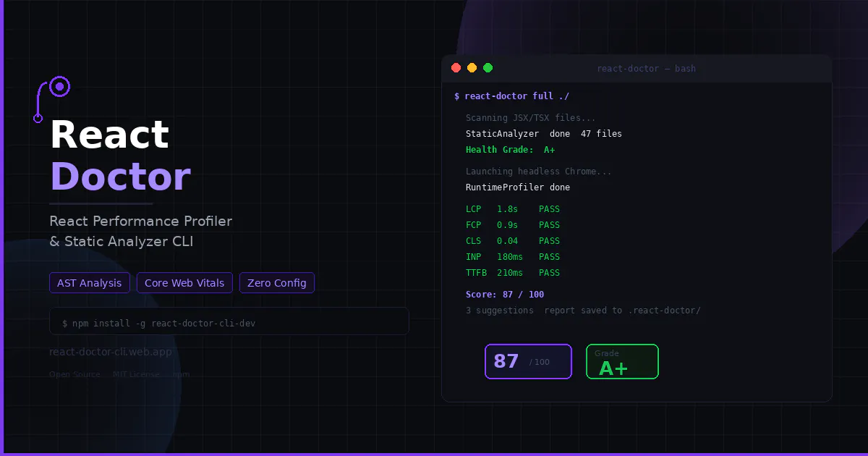Click the FCP 0.9s PASS row
The image size is (868, 456).
(513, 225)
